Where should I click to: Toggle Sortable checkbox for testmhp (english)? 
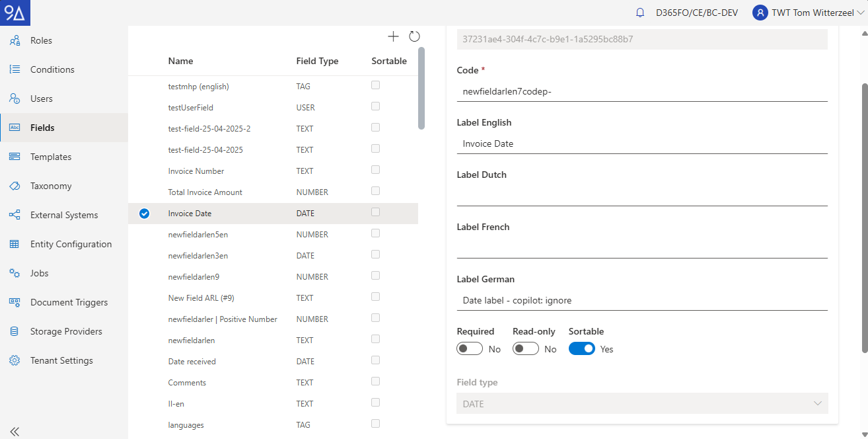376,85
